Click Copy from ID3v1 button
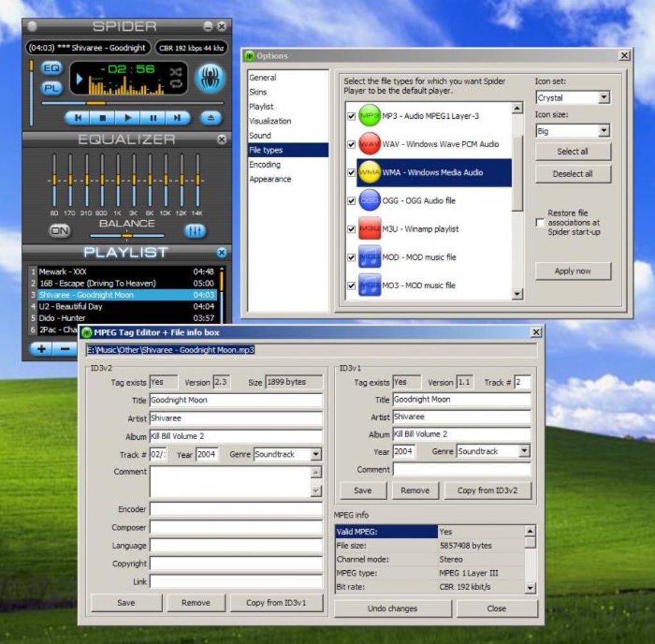 [276, 603]
